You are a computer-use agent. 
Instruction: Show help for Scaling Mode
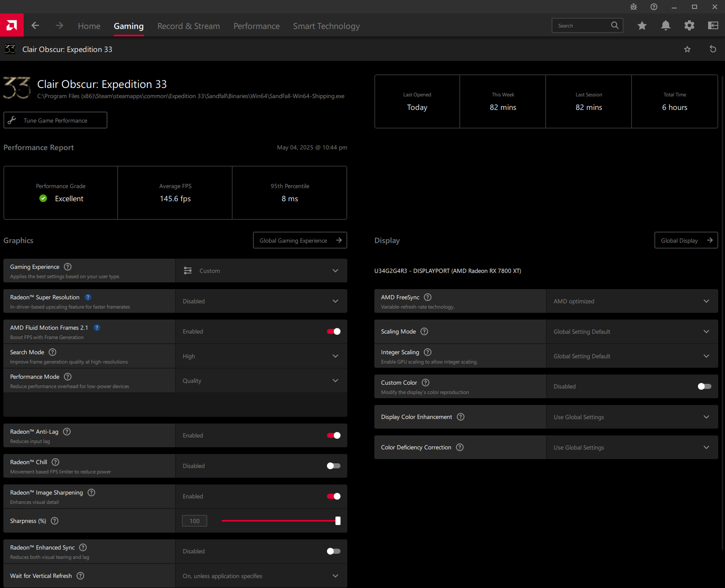pos(424,331)
